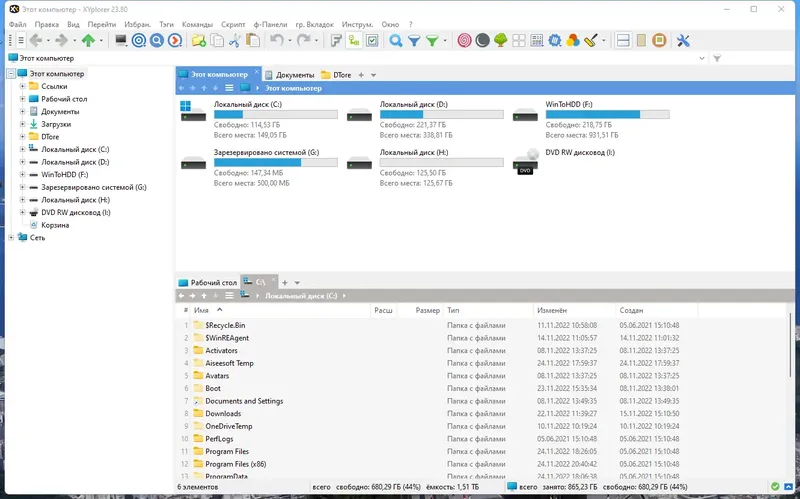Viewport: 800px width, 499px height.
Task: Click Зарезервировано системой (G:) usage bar
Action: [x=276, y=163]
